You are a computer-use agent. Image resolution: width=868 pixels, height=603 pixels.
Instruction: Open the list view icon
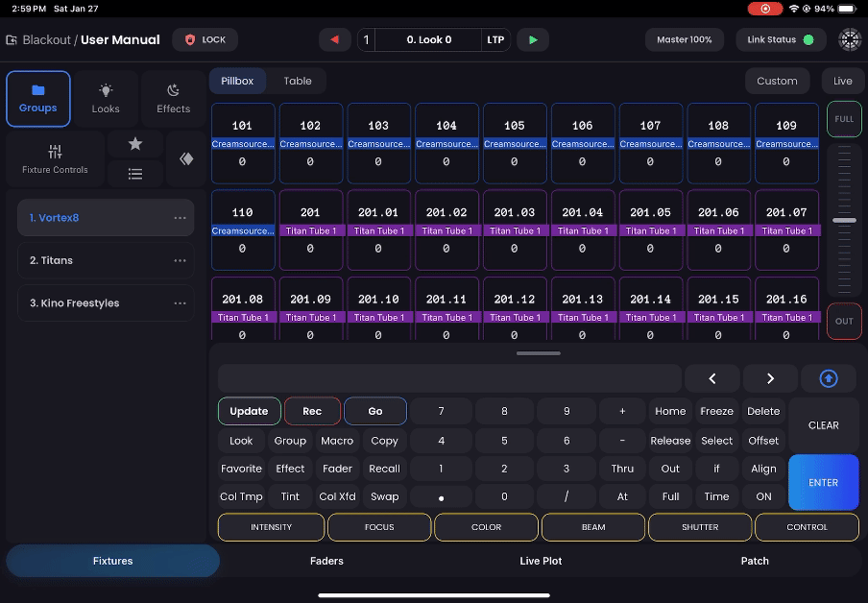(134, 174)
